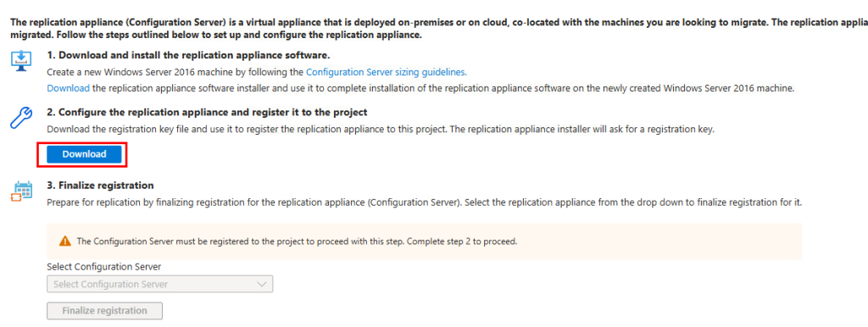Click the Prepare for replication description text

tap(425, 202)
